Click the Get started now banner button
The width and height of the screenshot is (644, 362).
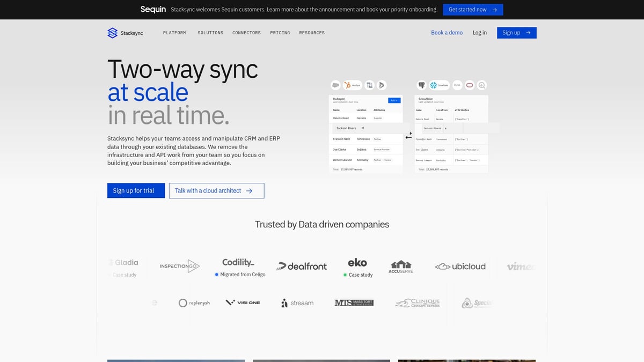[x=472, y=9]
